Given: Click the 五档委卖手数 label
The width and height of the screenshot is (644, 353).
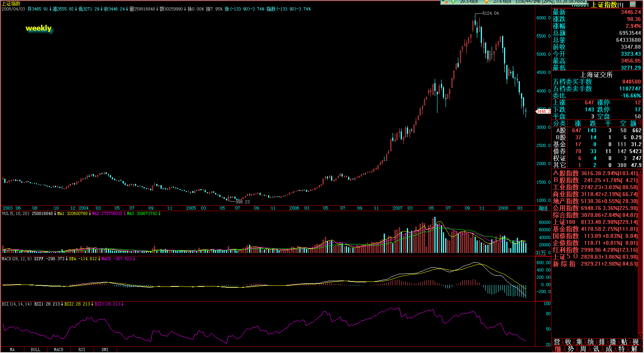Looking at the screenshot, I should click(572, 89).
